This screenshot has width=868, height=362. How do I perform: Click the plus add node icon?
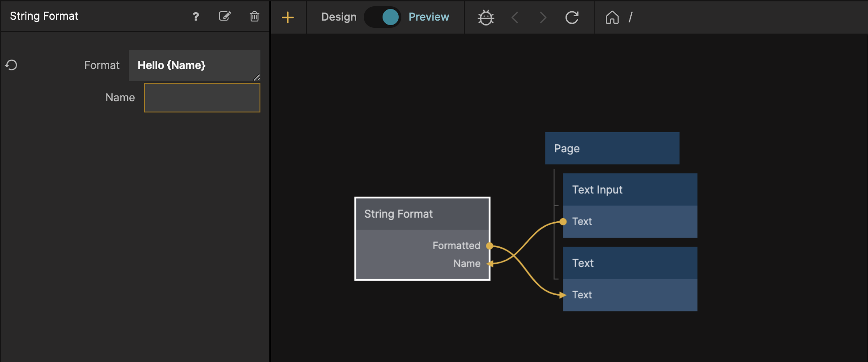288,17
